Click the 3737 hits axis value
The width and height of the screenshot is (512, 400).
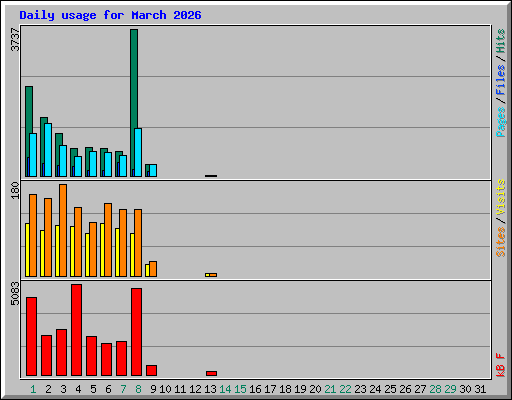click(15, 39)
